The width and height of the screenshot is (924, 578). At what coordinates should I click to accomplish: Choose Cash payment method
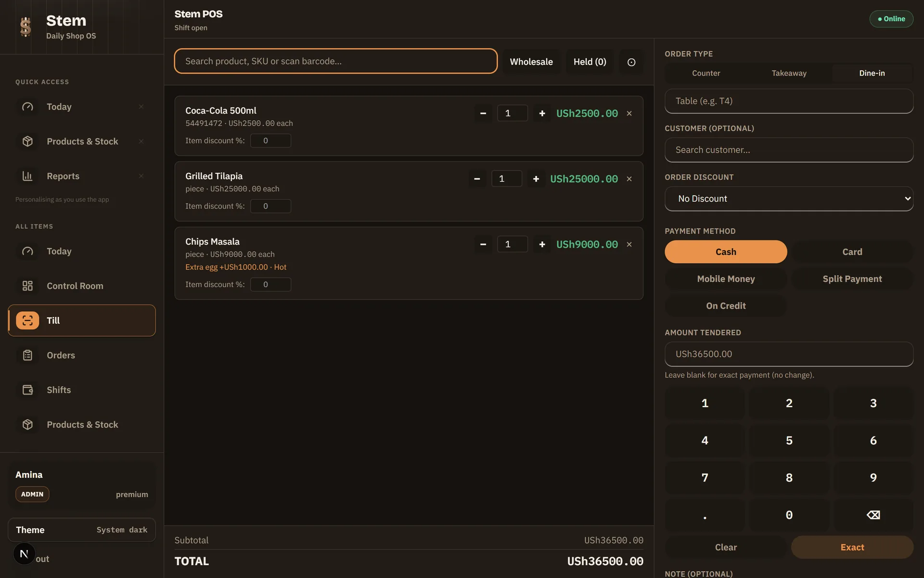click(x=726, y=252)
